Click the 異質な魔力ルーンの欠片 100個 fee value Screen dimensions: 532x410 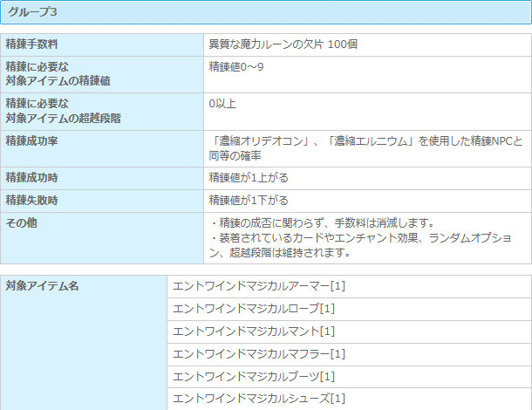pyautogui.click(x=283, y=44)
